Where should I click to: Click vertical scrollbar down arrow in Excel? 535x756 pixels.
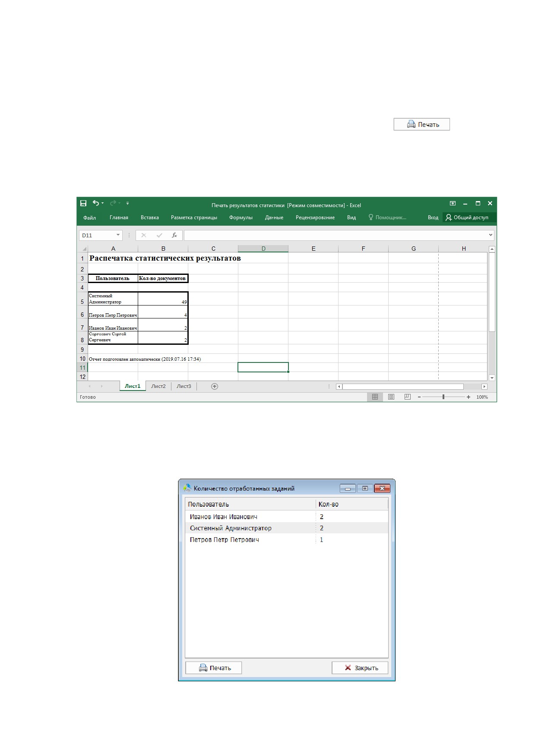pos(492,378)
